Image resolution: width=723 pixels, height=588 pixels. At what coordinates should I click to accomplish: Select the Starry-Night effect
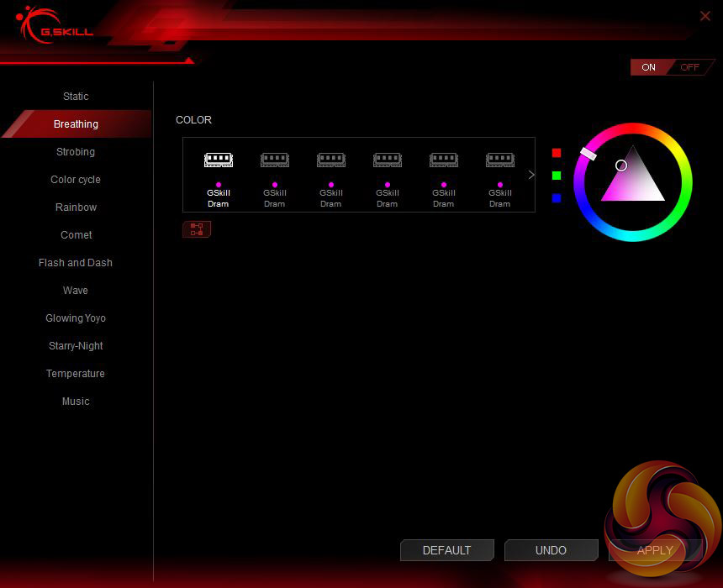pyautogui.click(x=76, y=346)
